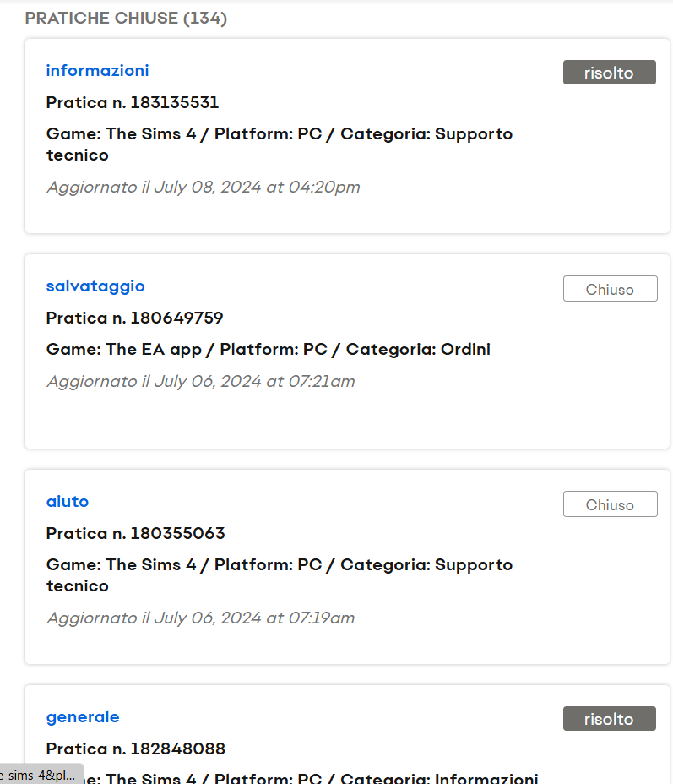Open the "aiuto" case link
The height and width of the screenshot is (784, 673).
[68, 502]
